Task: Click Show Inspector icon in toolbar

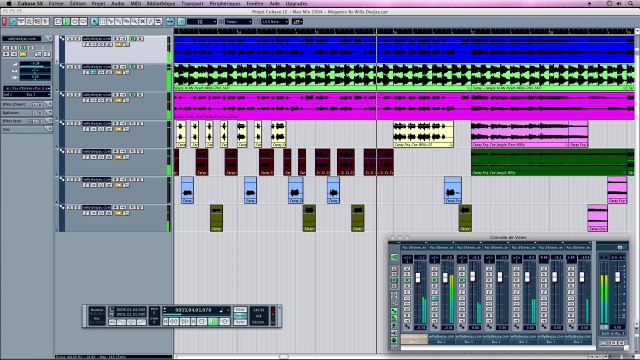Action: coord(13,21)
